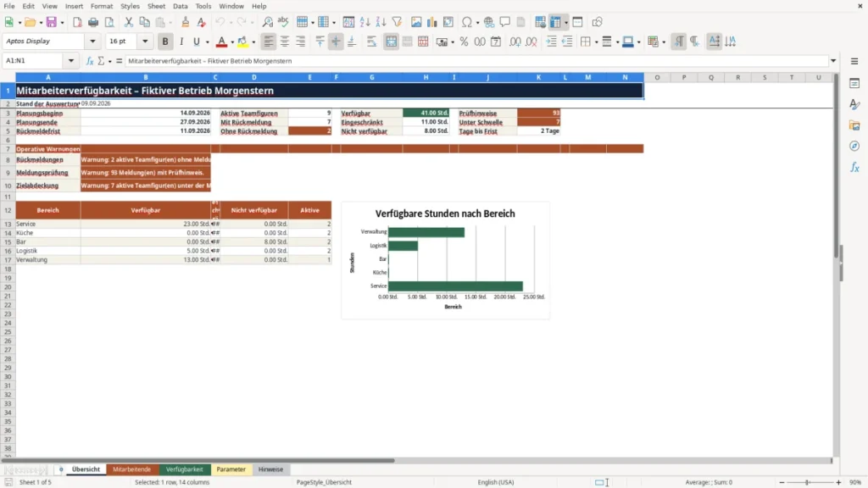868x488 pixels.
Task: Switch to the Parameter sheet tab
Action: pos(231,469)
